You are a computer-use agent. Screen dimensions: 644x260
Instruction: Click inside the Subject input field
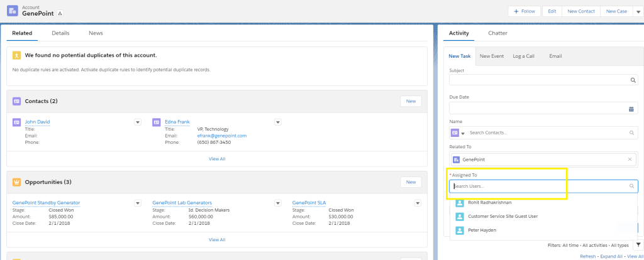click(x=544, y=80)
